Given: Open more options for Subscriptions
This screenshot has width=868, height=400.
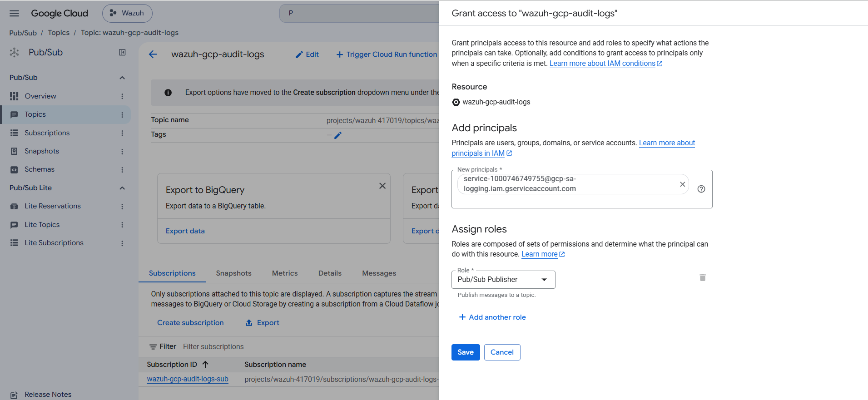Looking at the screenshot, I should [122, 133].
